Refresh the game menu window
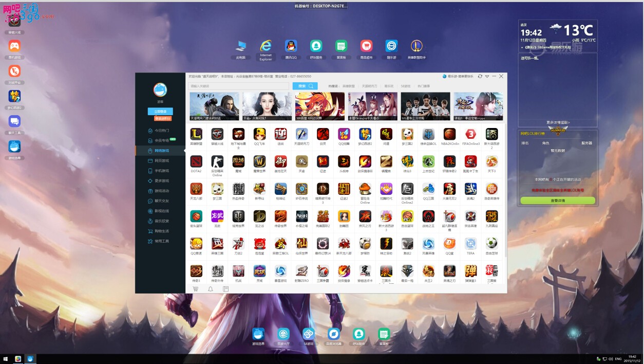This screenshot has width=644, height=364. pyautogui.click(x=480, y=76)
